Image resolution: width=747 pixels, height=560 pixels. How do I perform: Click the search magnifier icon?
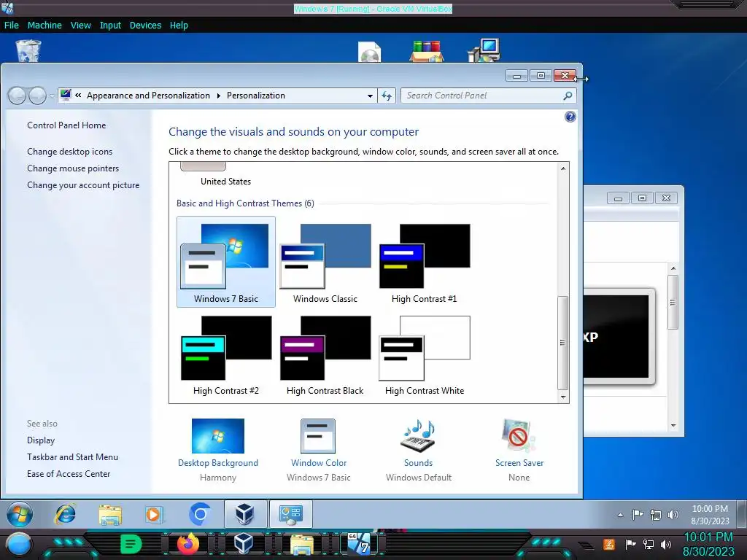(x=568, y=96)
